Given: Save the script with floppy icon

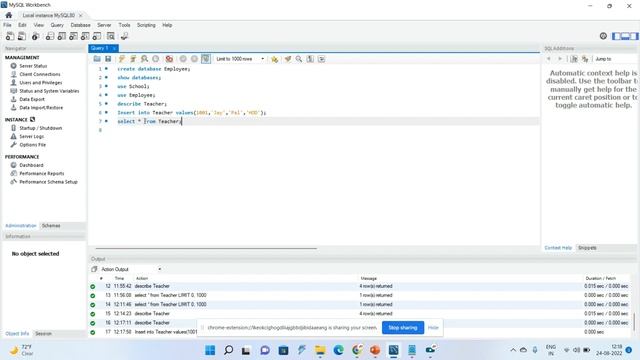Looking at the screenshot, I should pos(108,59).
